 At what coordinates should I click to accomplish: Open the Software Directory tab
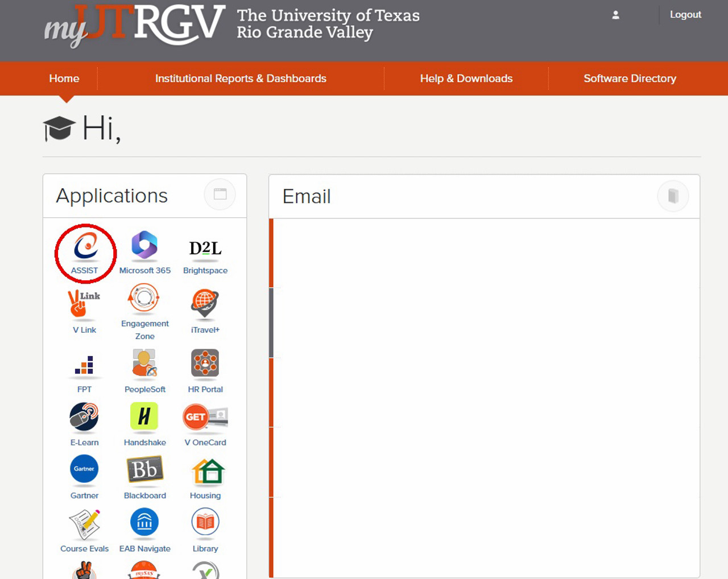630,78
